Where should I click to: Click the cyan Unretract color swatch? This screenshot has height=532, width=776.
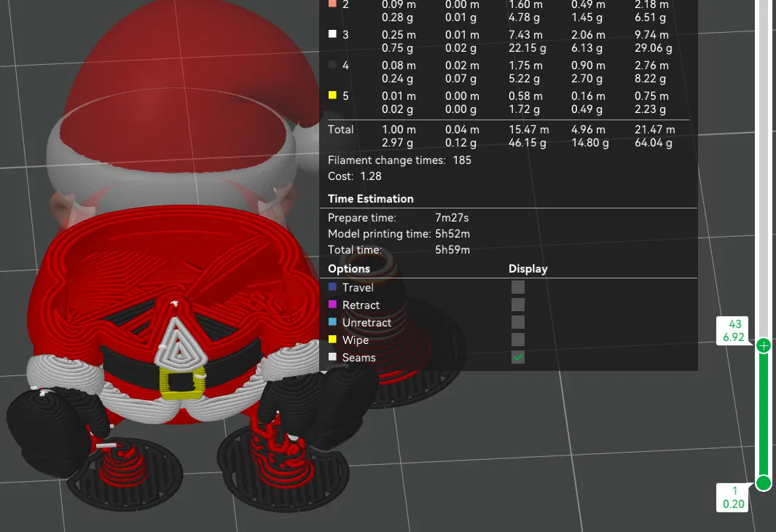(x=332, y=321)
